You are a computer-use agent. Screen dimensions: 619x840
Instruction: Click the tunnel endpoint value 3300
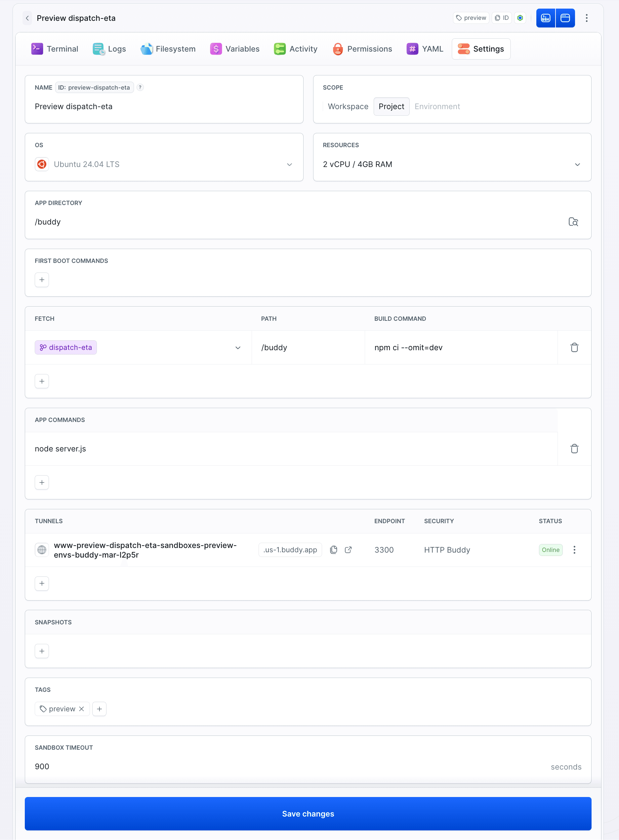[x=384, y=550]
